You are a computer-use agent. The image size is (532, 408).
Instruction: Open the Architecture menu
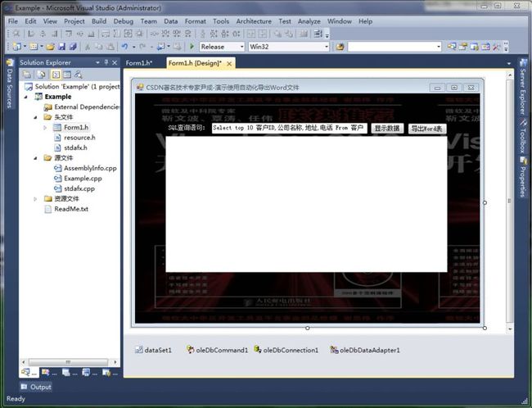coord(254,21)
